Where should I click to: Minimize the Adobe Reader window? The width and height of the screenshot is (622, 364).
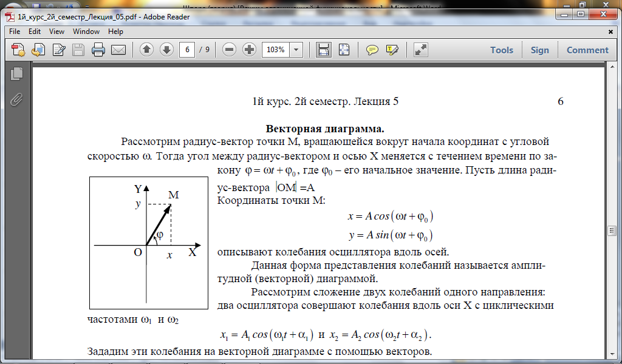[x=564, y=15]
